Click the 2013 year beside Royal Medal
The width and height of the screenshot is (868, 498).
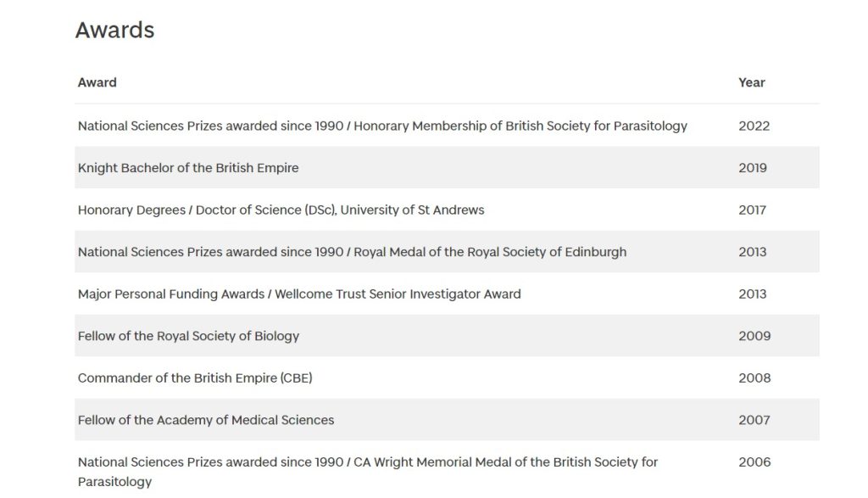click(x=752, y=252)
